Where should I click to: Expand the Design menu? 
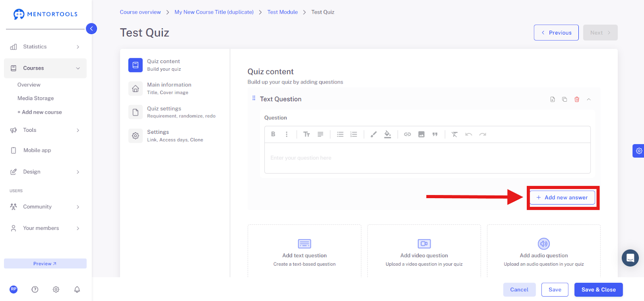(45, 172)
